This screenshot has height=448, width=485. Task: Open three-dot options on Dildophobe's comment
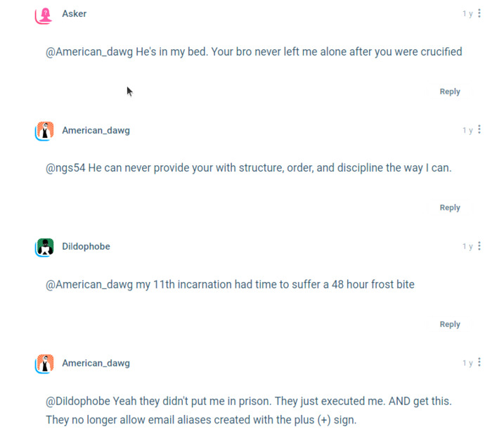479,246
